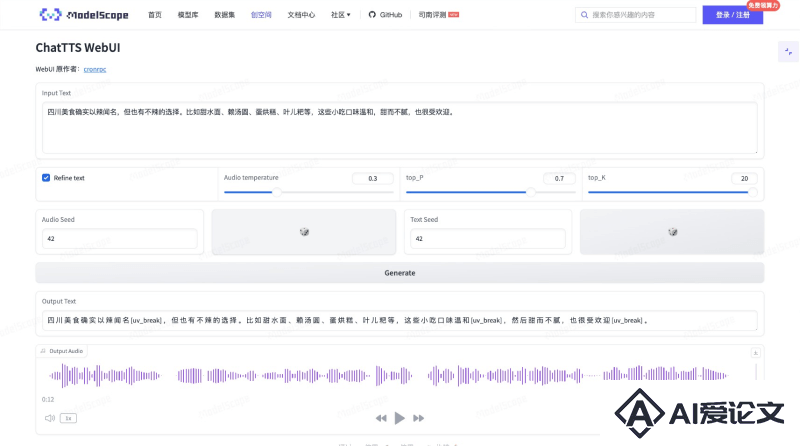This screenshot has width=800, height=446.
Task: Click the Input Text area
Action: point(399,128)
